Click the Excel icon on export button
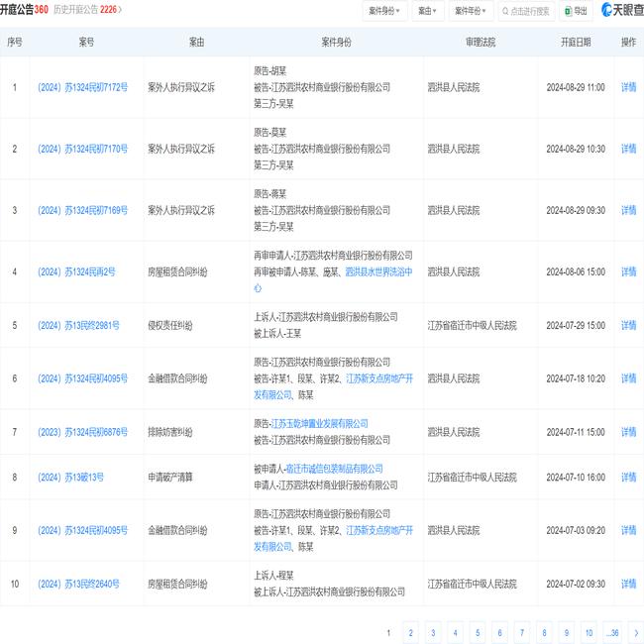Image resolution: width=644 pixels, height=644 pixels. point(569,11)
